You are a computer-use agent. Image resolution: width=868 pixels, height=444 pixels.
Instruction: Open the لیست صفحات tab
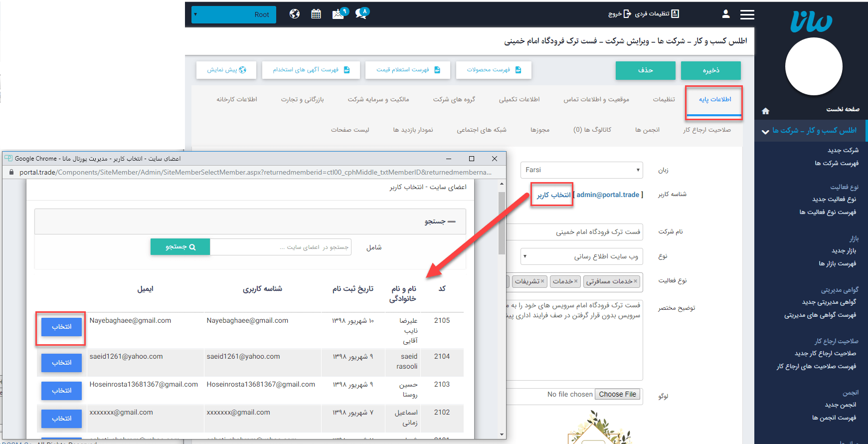click(x=350, y=130)
